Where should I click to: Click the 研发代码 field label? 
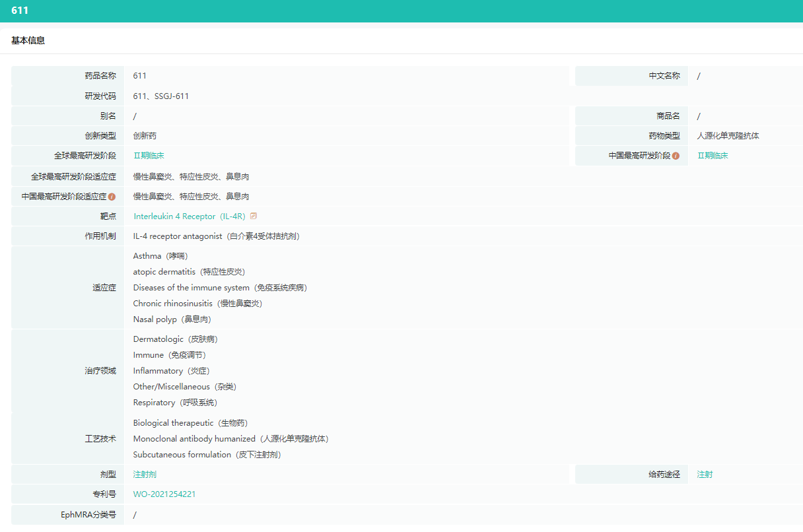click(x=100, y=96)
